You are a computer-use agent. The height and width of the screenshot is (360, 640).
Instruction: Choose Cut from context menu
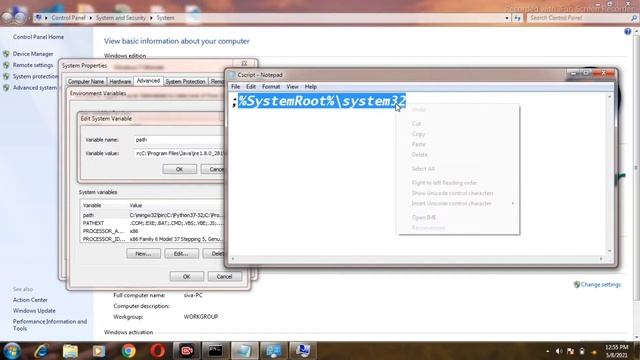tap(458, 124)
